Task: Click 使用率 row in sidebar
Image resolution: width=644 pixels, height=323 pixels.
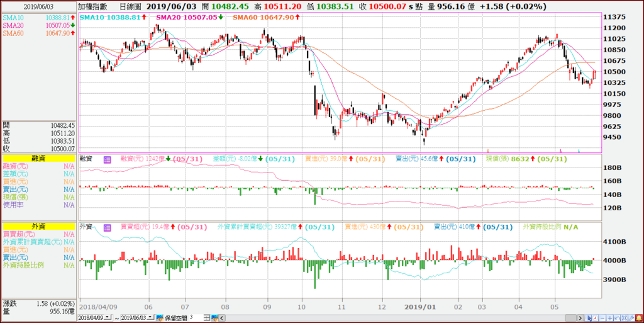Action: (38, 205)
